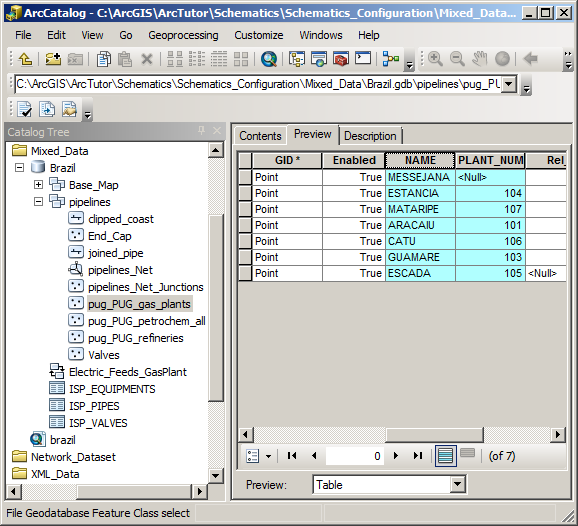The width and height of the screenshot is (578, 526).
Task: Click the Go Back To Previous Extent arrow
Action: [x=530, y=59]
